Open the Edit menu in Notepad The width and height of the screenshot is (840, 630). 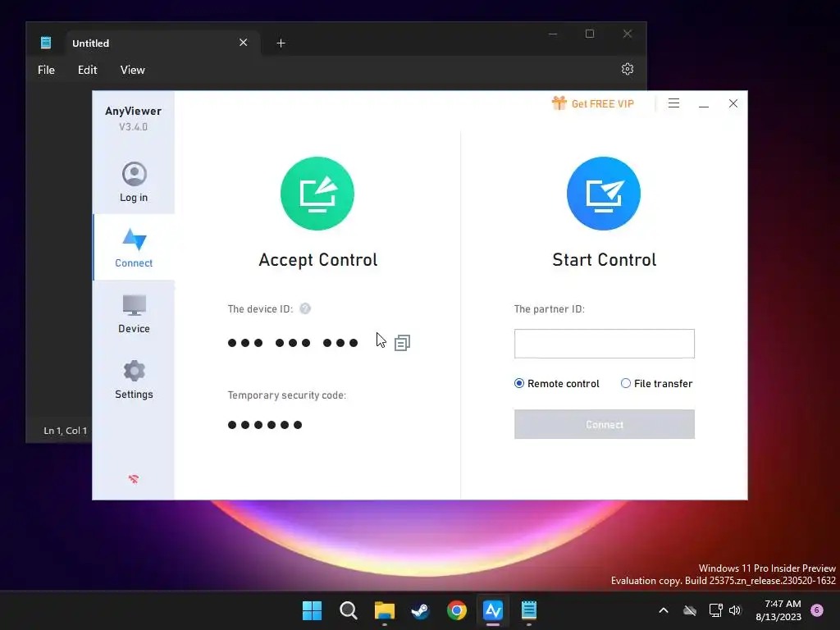[87, 71]
